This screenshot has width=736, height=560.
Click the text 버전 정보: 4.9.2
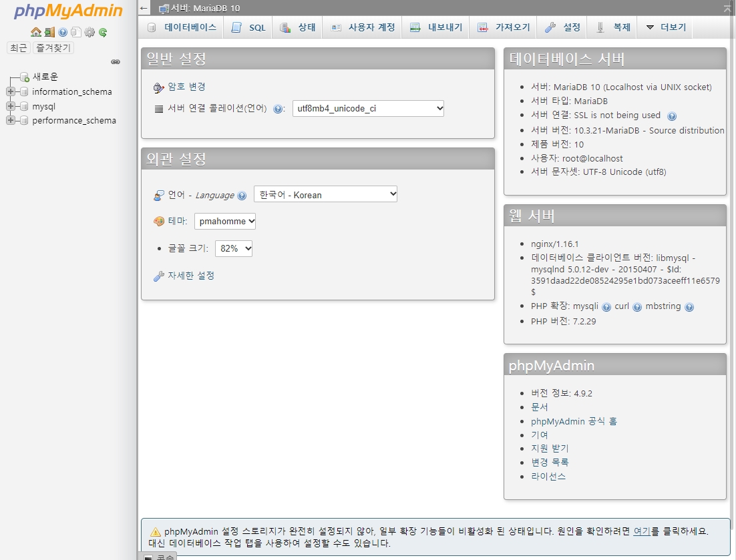(562, 394)
